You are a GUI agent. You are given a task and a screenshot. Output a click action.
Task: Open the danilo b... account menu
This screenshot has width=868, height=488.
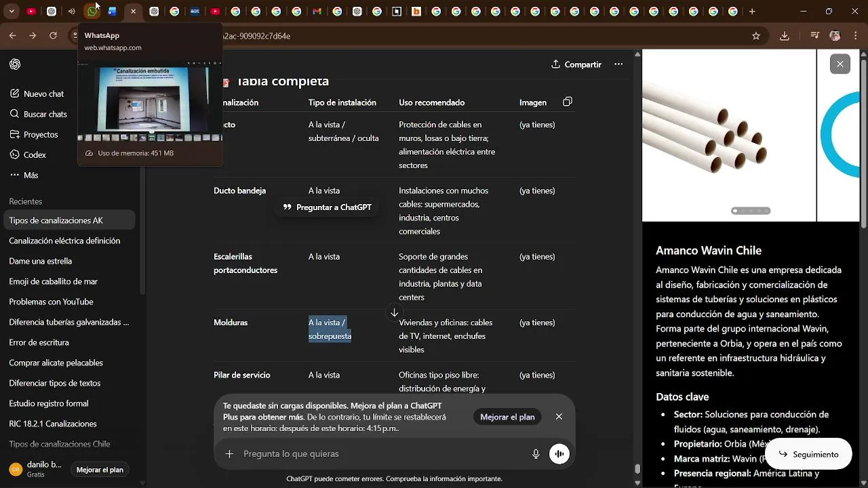pos(35,469)
